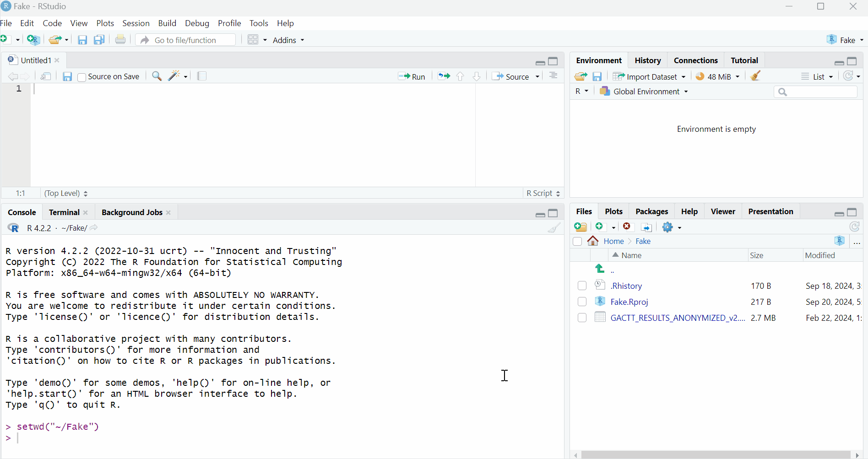Viewport: 868px width, 459px height.
Task: Click the Find/Replace magnifier icon
Action: (x=157, y=76)
